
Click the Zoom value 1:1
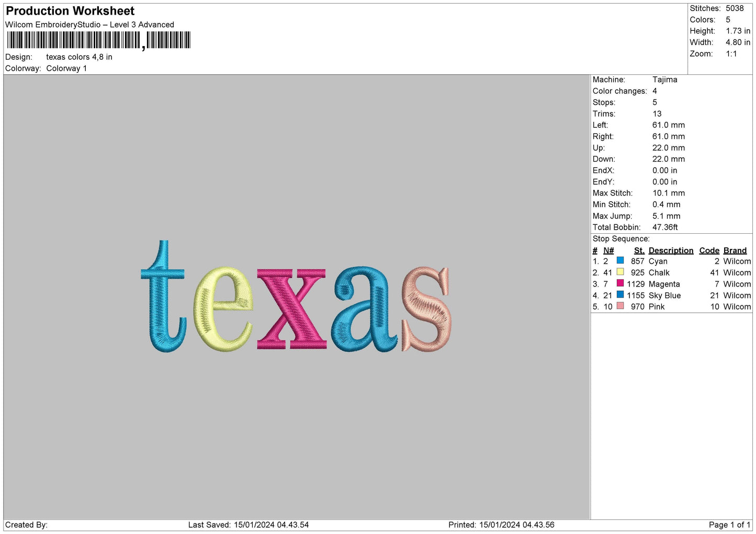point(731,54)
